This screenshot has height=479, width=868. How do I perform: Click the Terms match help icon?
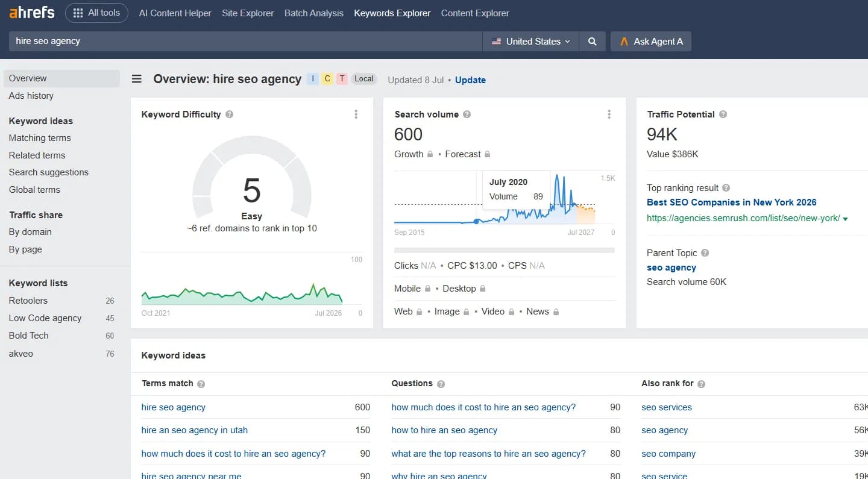(201, 384)
